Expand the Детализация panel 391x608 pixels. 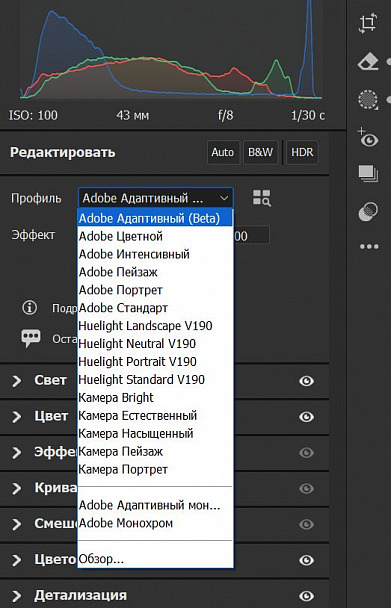[17, 596]
